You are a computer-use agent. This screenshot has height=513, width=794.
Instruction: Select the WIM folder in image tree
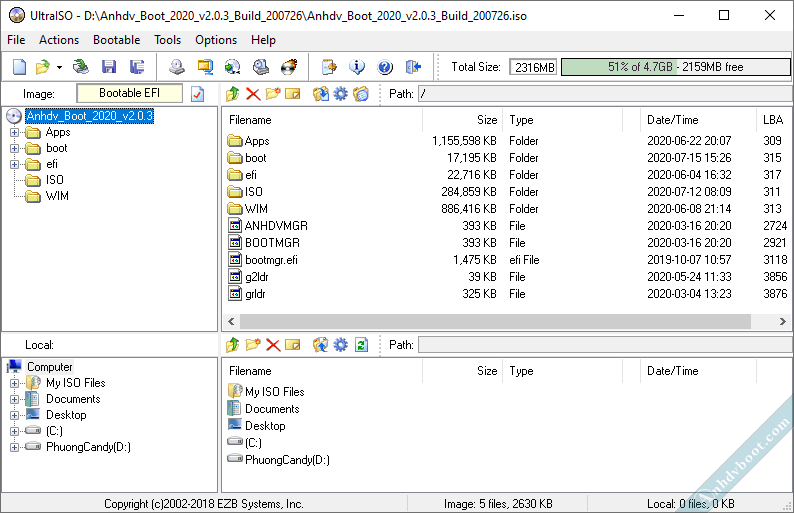pos(57,196)
